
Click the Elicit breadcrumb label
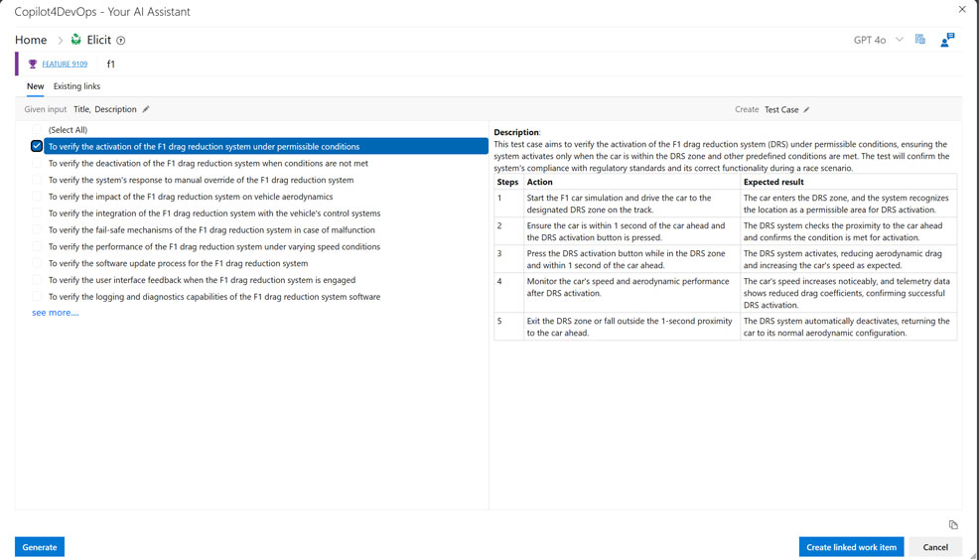tap(98, 40)
